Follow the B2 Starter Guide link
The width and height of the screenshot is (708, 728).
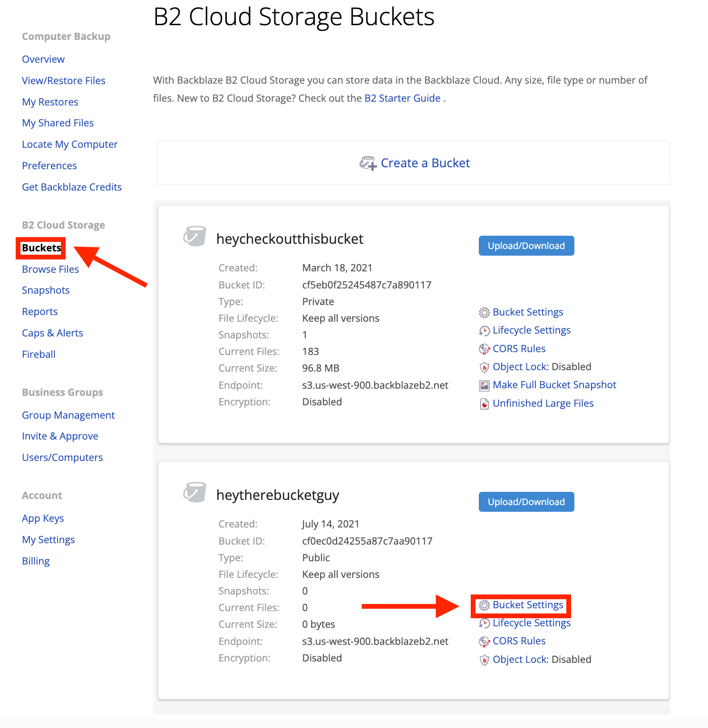(402, 98)
